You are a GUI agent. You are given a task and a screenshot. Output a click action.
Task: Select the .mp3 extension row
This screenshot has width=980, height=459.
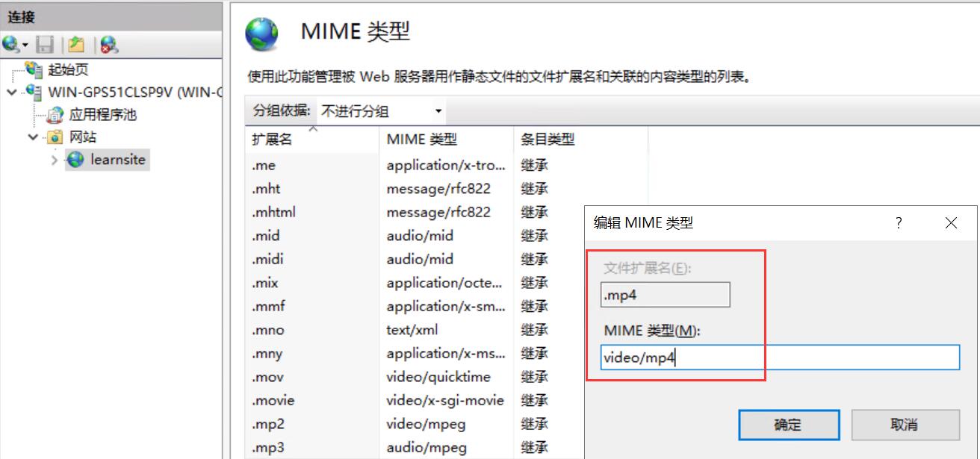click(268, 448)
